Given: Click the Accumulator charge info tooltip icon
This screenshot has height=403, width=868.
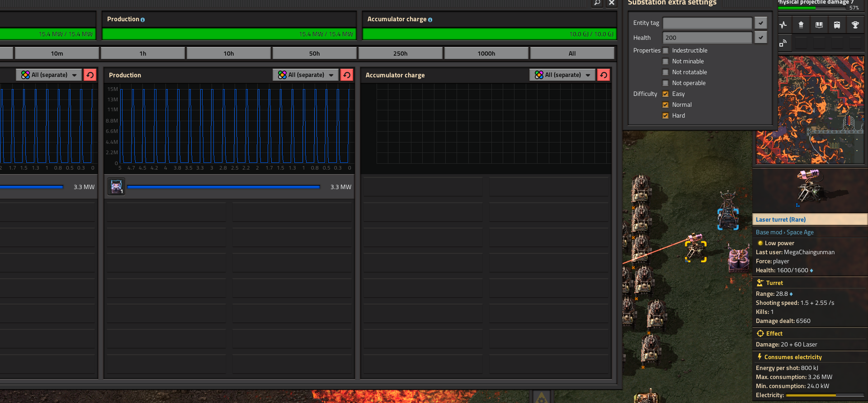Looking at the screenshot, I should [430, 20].
